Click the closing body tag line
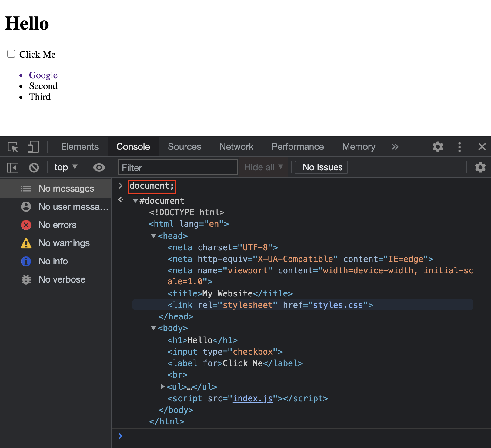Screen dimensions: 491x448 [x=176, y=410]
